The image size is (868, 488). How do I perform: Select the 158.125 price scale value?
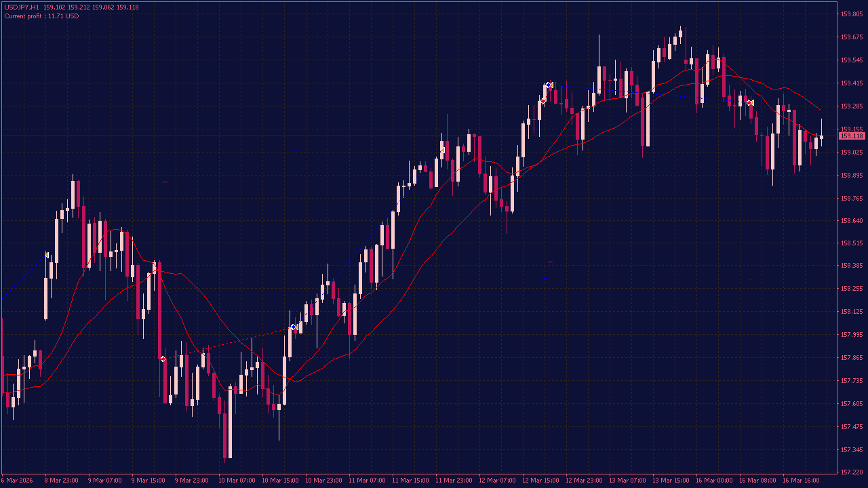pos(852,312)
